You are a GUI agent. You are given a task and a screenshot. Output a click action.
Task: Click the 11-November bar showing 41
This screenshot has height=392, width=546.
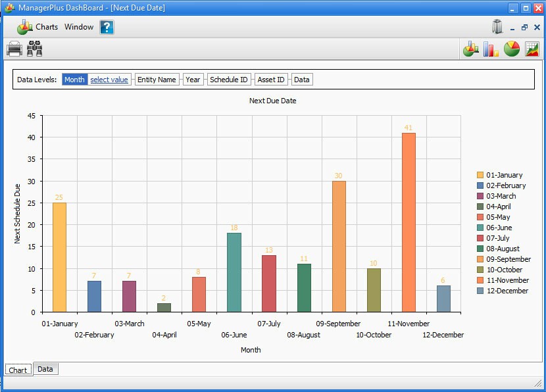click(409, 222)
